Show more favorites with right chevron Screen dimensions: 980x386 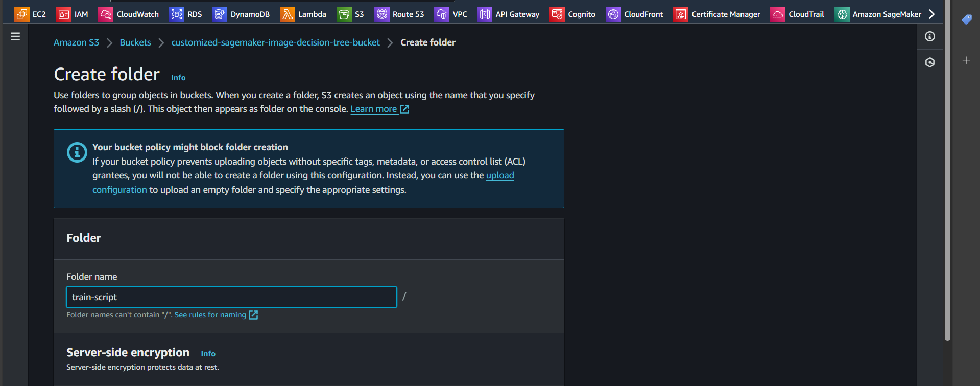click(x=932, y=14)
